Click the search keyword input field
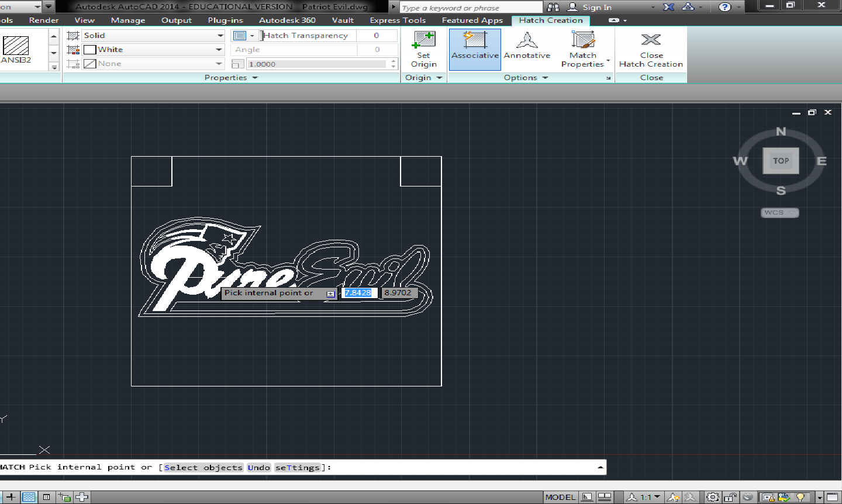The height and width of the screenshot is (504, 842). [471, 8]
